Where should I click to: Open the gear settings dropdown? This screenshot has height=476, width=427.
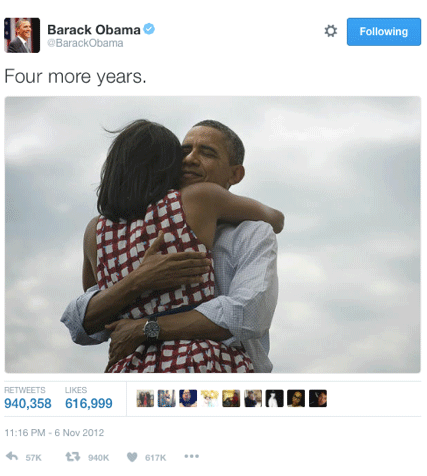(x=331, y=31)
